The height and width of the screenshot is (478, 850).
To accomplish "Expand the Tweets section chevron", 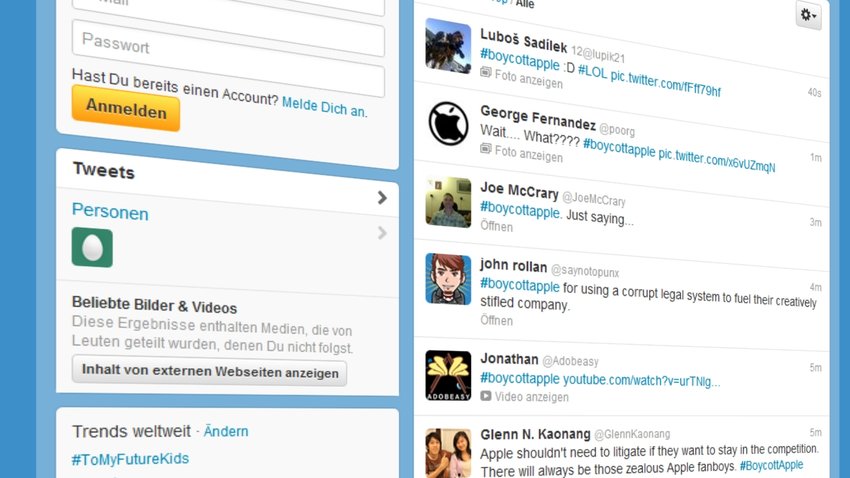I will 382,198.
